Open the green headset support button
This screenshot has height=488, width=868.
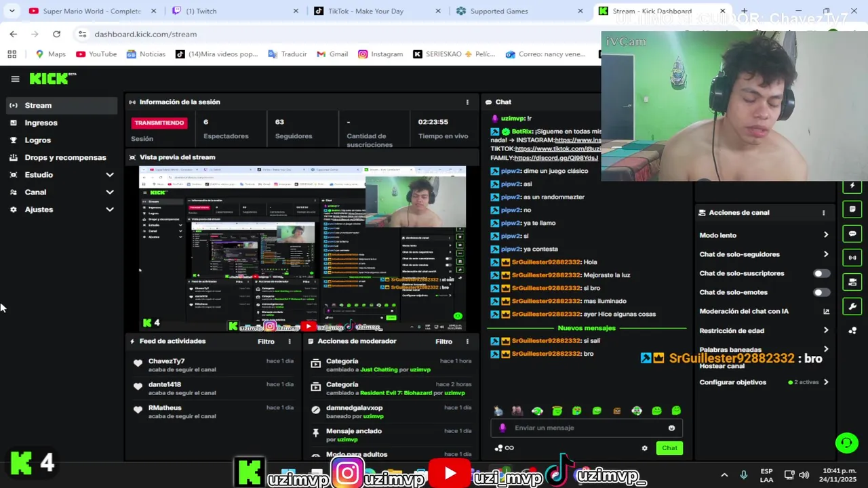coord(846,443)
